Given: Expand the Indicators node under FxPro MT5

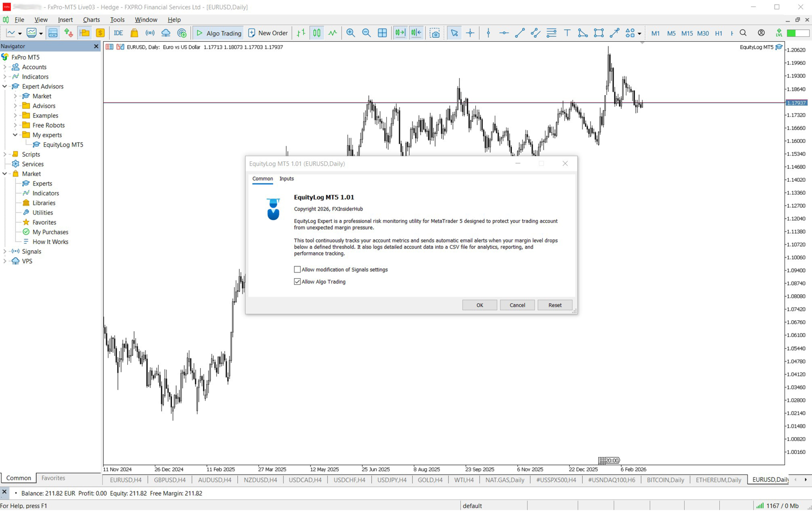Looking at the screenshot, I should (x=5, y=77).
